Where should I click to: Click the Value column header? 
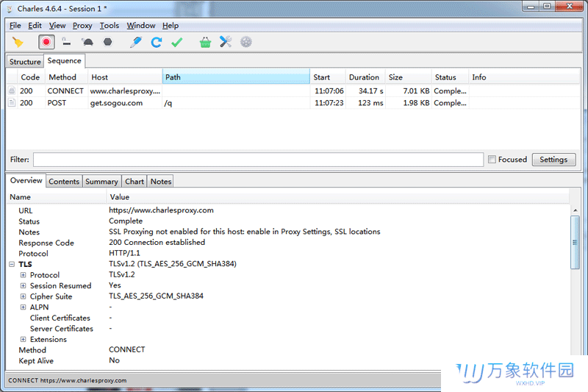[338, 197]
